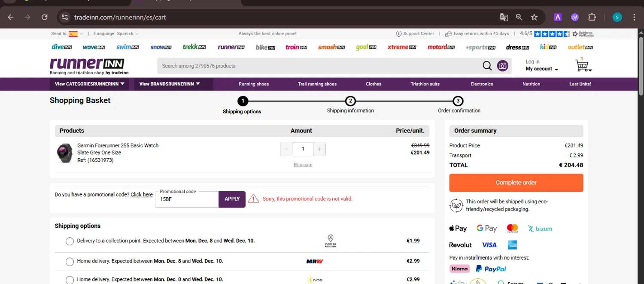Open Support Center link
This screenshot has height=284, width=644.
[415, 33]
